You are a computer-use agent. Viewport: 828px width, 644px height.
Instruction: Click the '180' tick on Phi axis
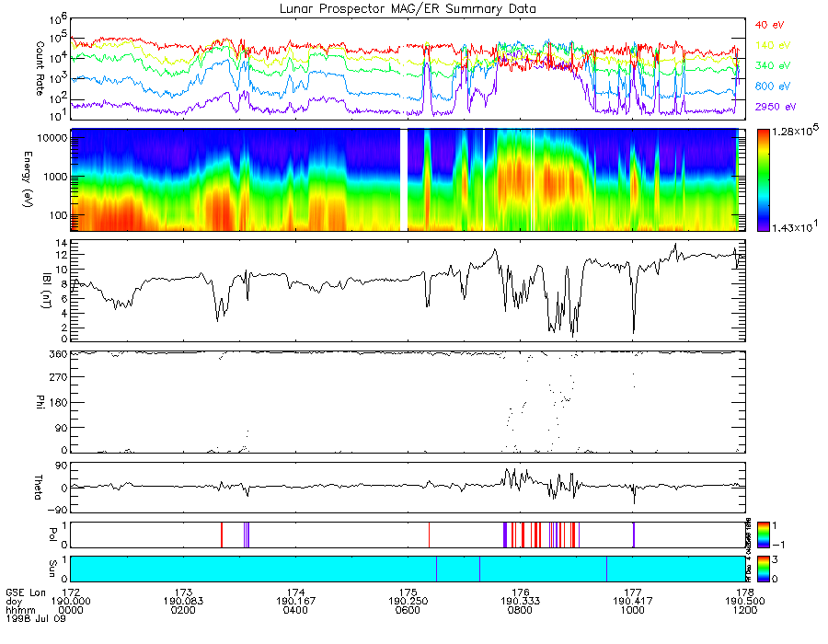tap(59, 402)
